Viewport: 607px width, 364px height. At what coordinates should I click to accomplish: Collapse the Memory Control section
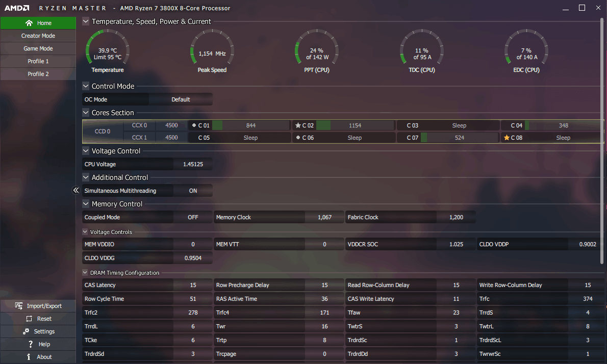[86, 204]
